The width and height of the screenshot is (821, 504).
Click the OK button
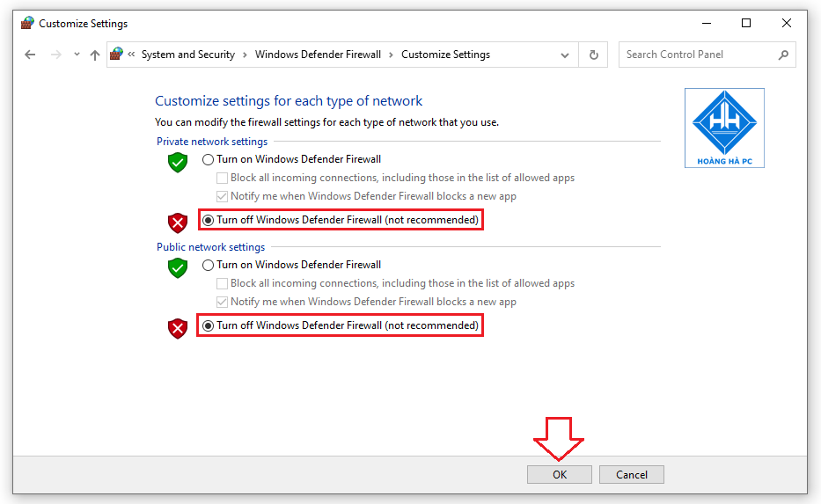[x=559, y=475]
